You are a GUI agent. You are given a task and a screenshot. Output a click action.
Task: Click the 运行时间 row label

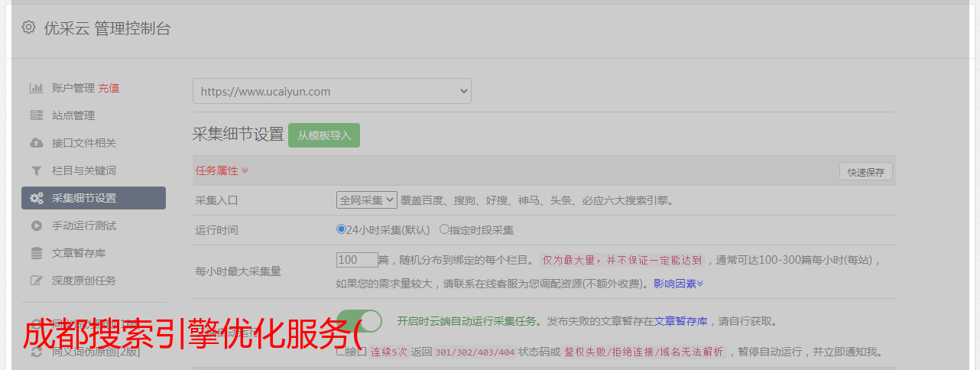[217, 229]
